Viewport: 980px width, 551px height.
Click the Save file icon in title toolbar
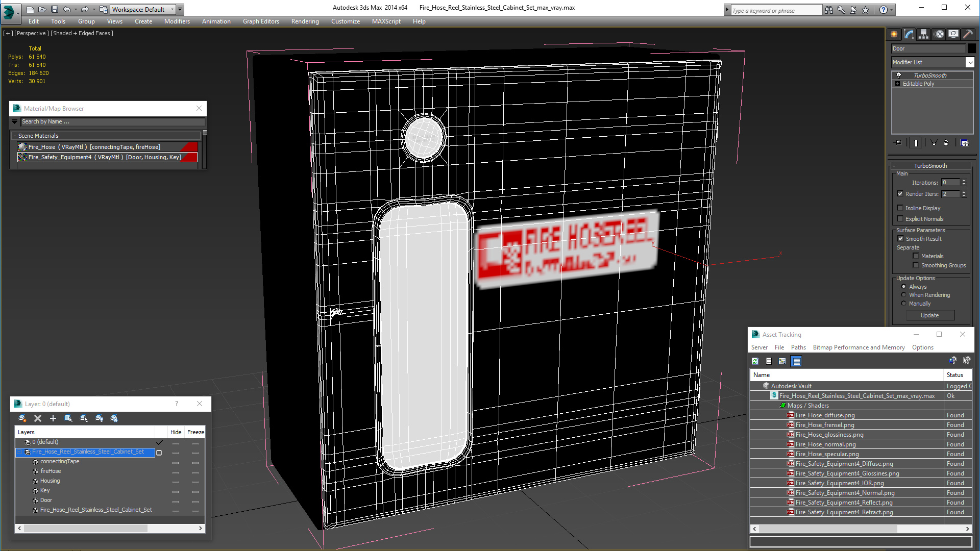(x=54, y=9)
